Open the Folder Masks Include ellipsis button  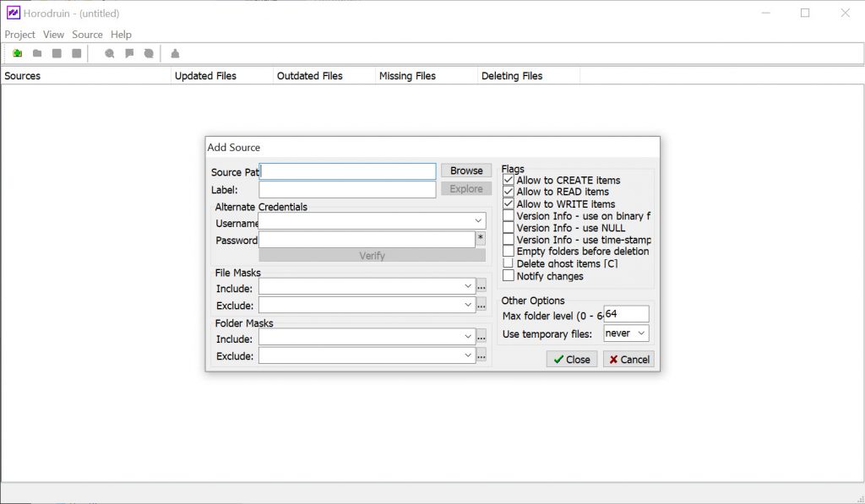tap(481, 338)
